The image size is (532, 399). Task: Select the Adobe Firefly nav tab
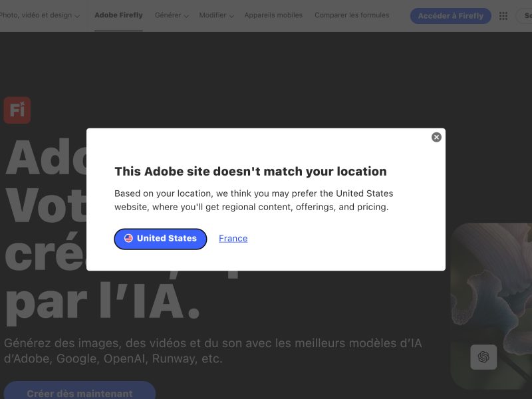pos(118,15)
